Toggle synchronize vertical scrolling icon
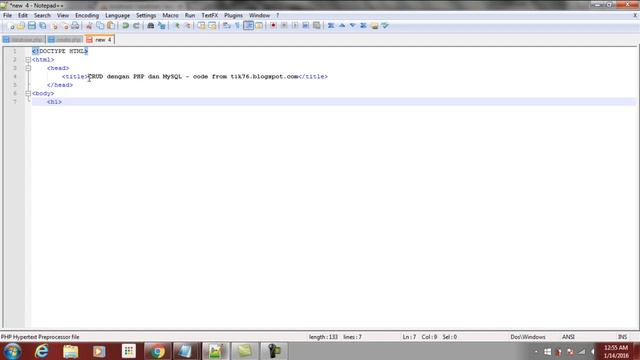Viewport: 640px width, 360px height. click(201, 26)
